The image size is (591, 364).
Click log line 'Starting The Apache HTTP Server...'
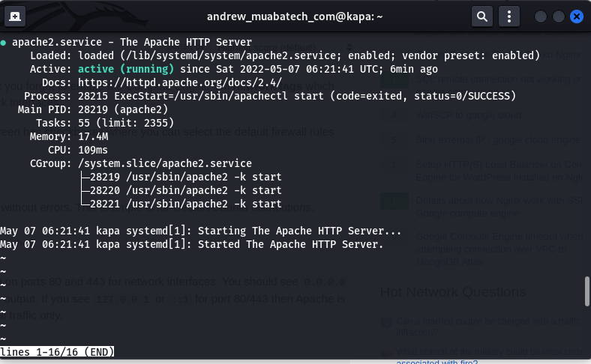coord(299,231)
